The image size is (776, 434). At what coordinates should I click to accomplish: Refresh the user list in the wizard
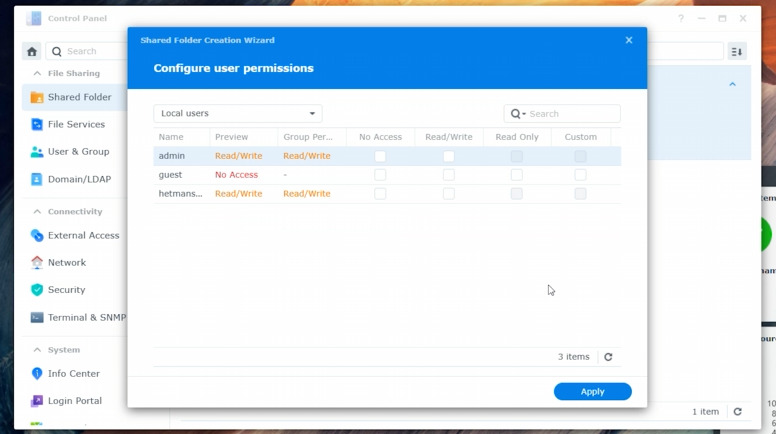pyautogui.click(x=608, y=357)
